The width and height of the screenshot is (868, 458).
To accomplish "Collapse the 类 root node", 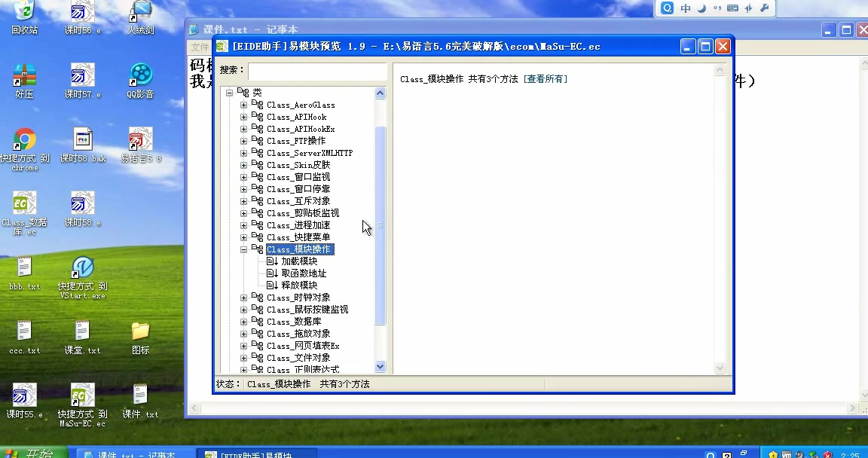I will pyautogui.click(x=229, y=91).
